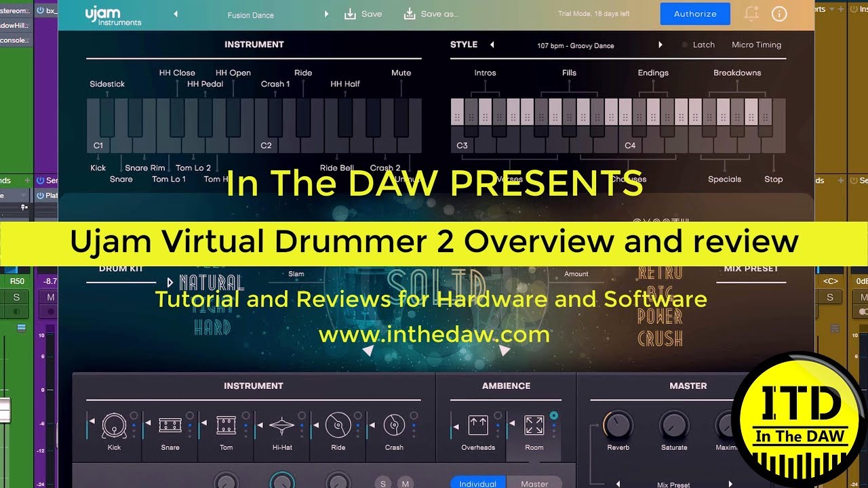The image size is (868, 488).
Task: Go to previous preset before Fusion Dance
Action: [x=176, y=14]
